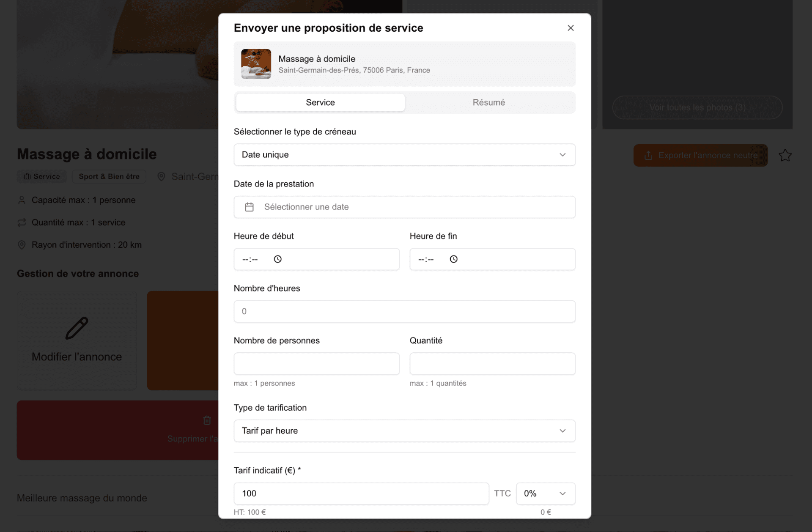This screenshot has width=812, height=532.
Task: Click the Exporter l'annonce neutre button
Action: pos(700,155)
